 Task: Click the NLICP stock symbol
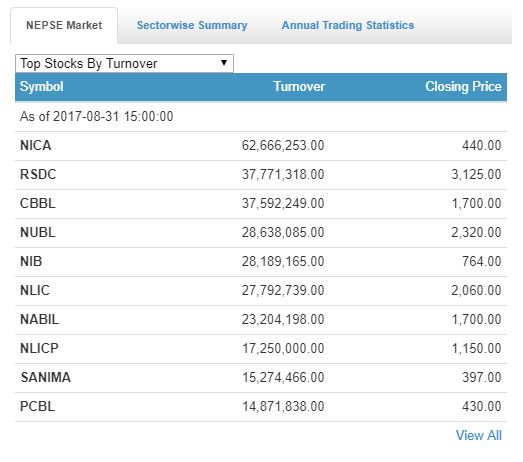39,349
